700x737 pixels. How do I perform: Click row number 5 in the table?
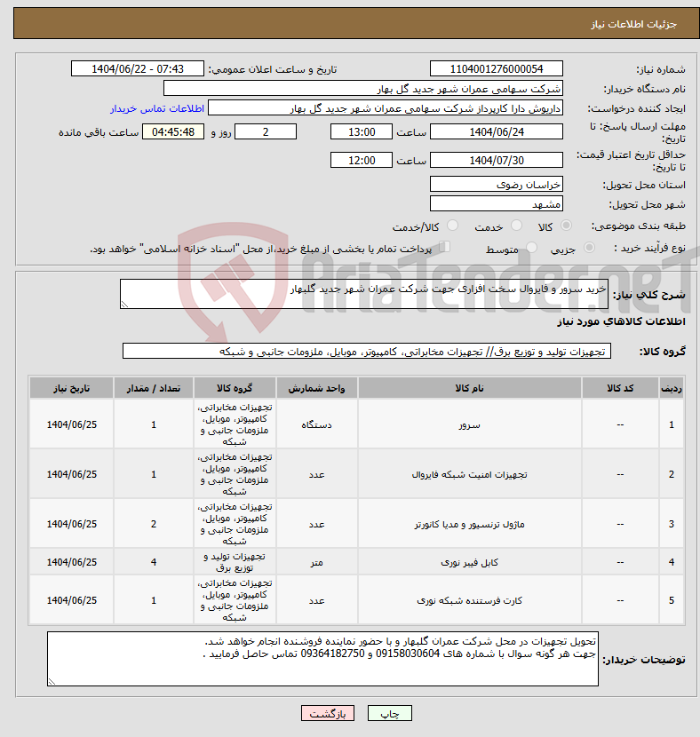672,600
